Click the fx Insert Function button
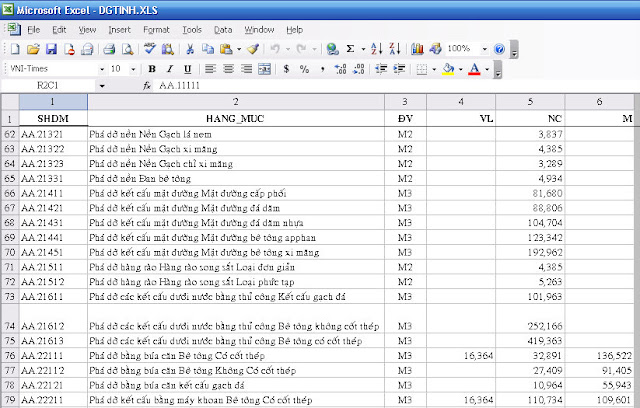640x408 pixels. [x=147, y=86]
